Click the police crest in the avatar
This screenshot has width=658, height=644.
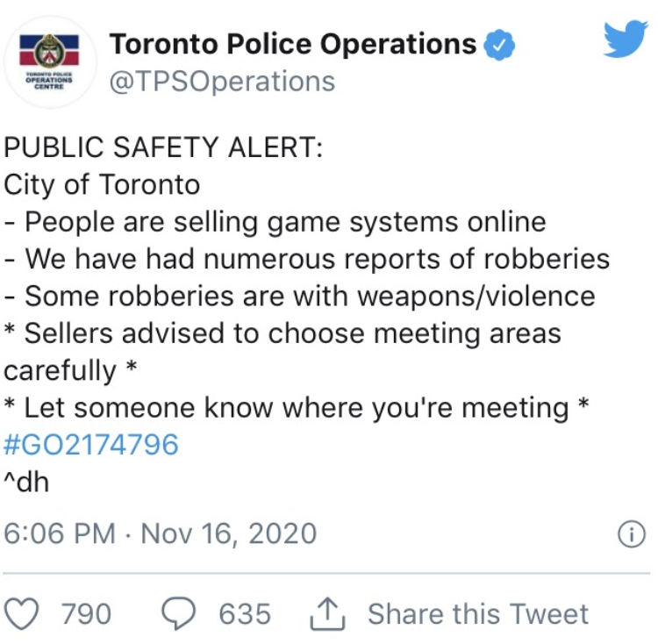(49, 52)
